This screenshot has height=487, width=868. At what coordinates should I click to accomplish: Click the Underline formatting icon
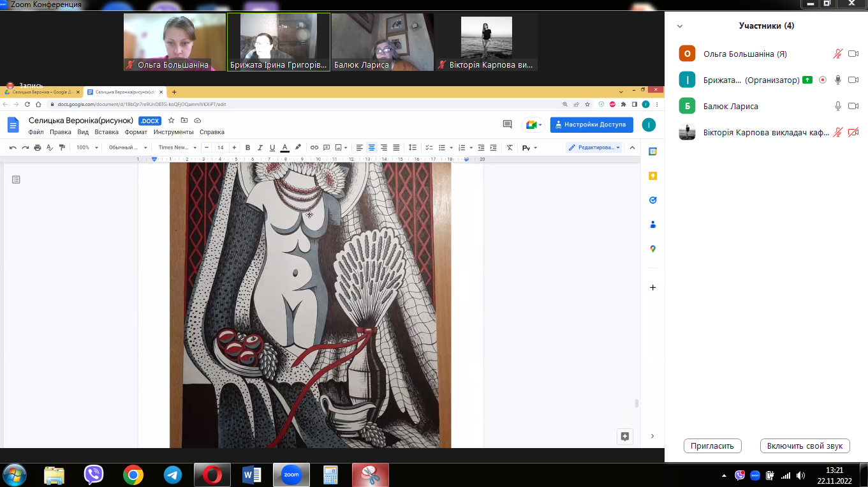(x=272, y=147)
